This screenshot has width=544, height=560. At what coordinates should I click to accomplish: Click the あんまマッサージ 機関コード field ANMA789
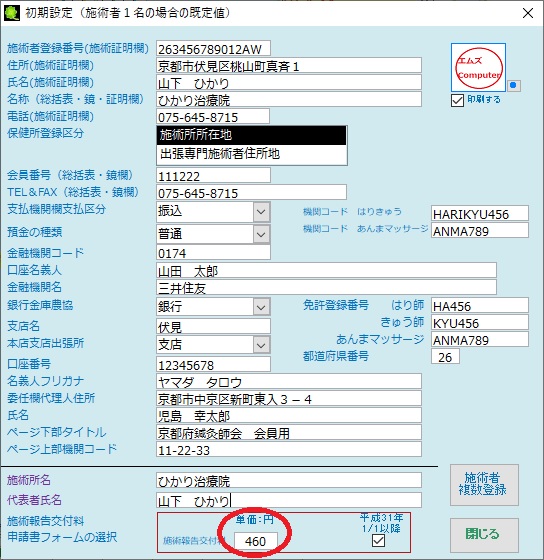[x=480, y=230]
